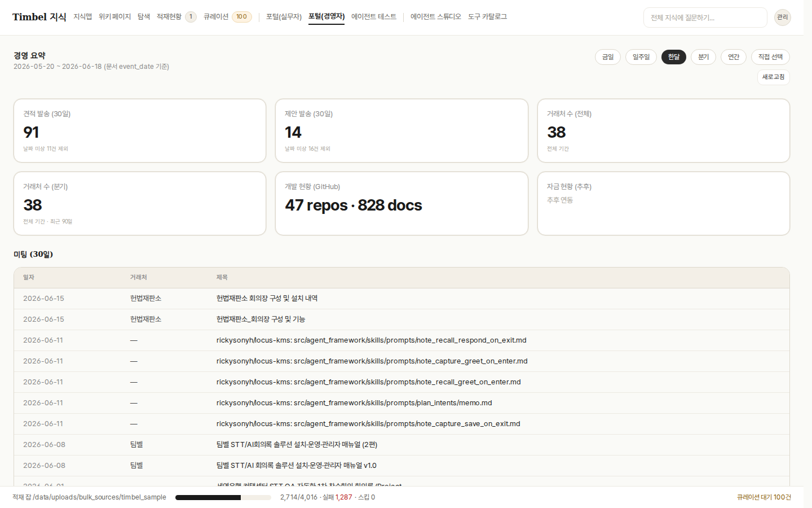Open the 에이전트 테스트 menu item
Screen dimensions: 812x508
click(374, 17)
